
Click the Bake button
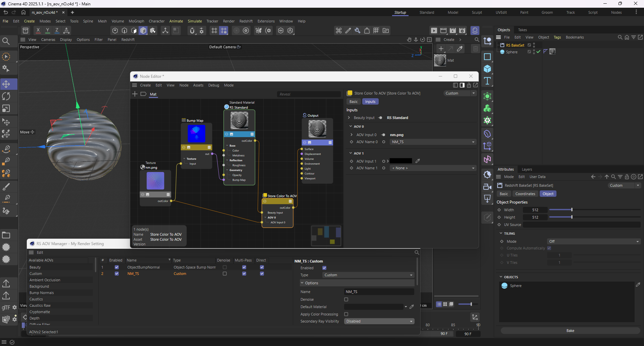pos(570,331)
